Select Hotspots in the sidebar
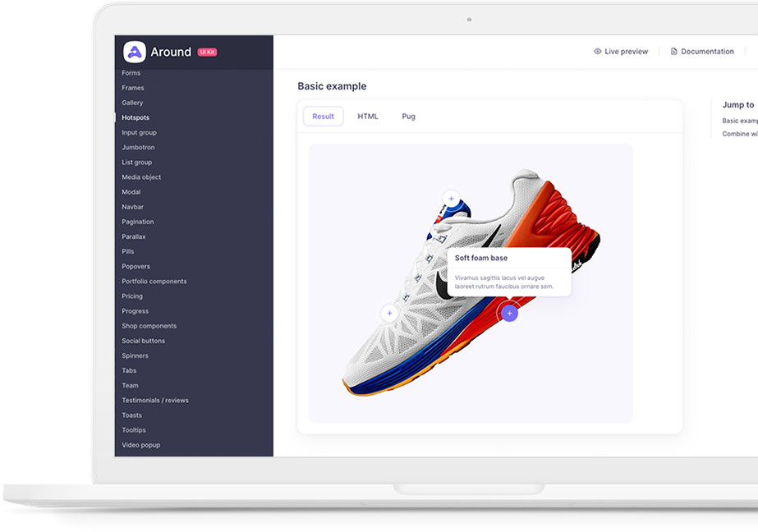This screenshot has width=758, height=532. (136, 117)
